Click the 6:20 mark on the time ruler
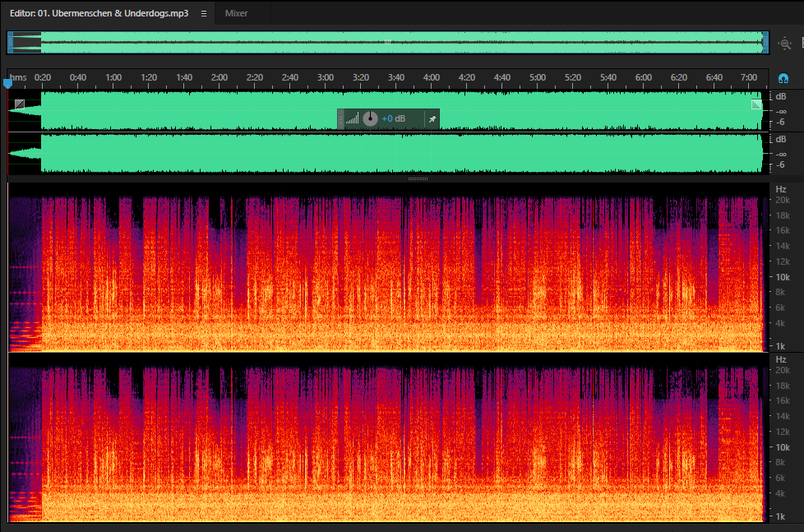 (x=678, y=77)
